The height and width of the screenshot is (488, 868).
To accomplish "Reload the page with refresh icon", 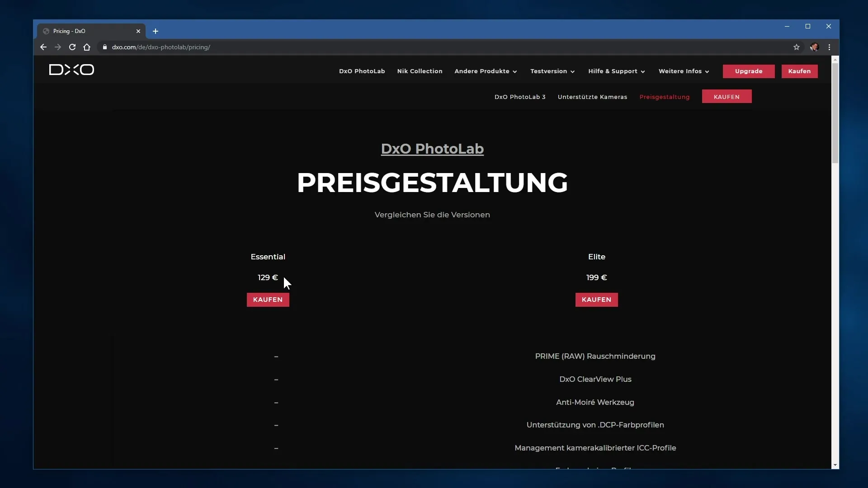I will coord(72,47).
